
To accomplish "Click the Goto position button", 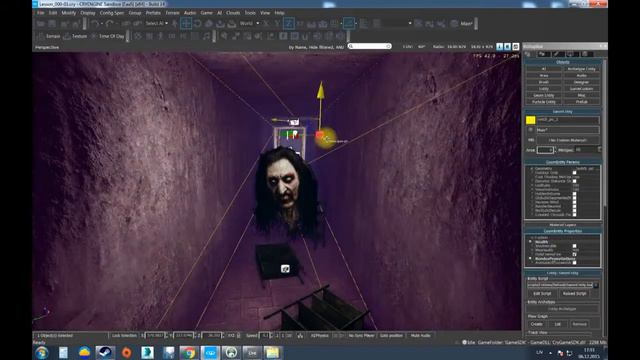I will click(x=391, y=336).
